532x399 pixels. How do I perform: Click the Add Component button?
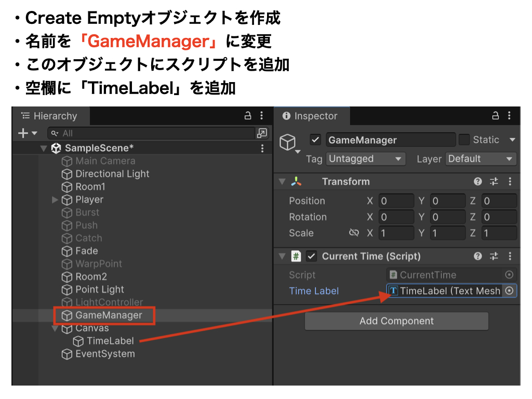[x=396, y=321]
